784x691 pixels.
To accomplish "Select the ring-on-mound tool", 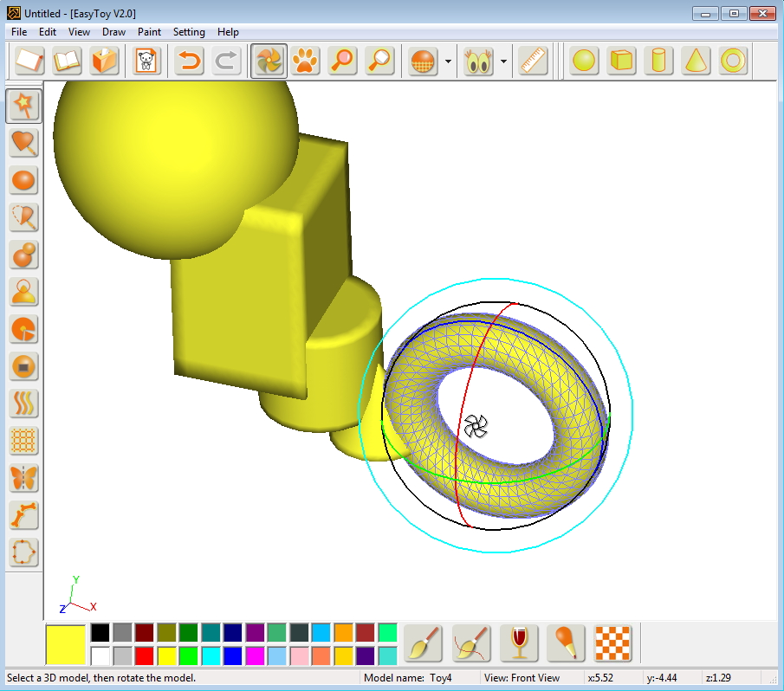I will [23, 292].
